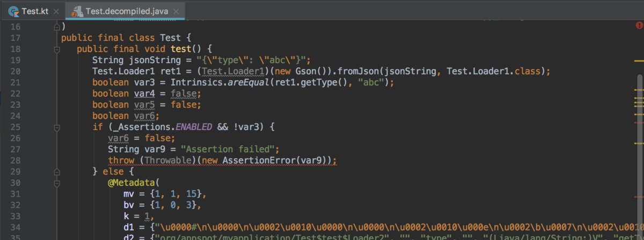Click the test method name on line 18

[181, 49]
